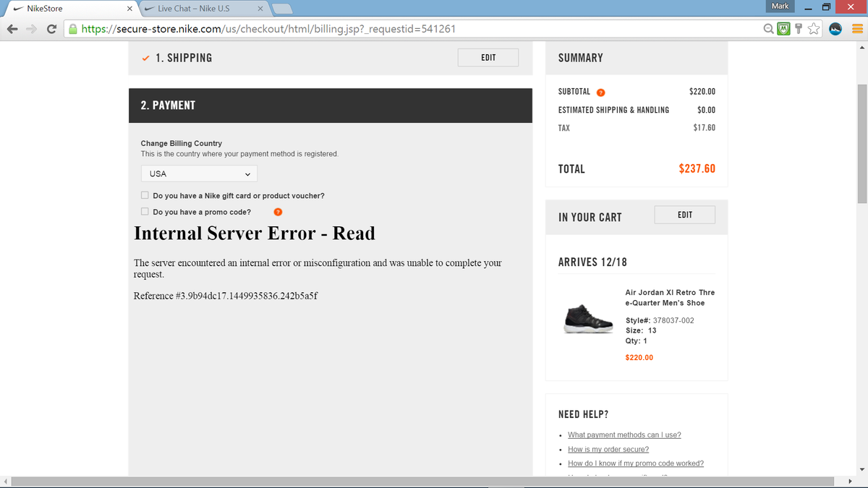Click the Reference # error text
The height and width of the screenshot is (488, 868).
pos(226,296)
